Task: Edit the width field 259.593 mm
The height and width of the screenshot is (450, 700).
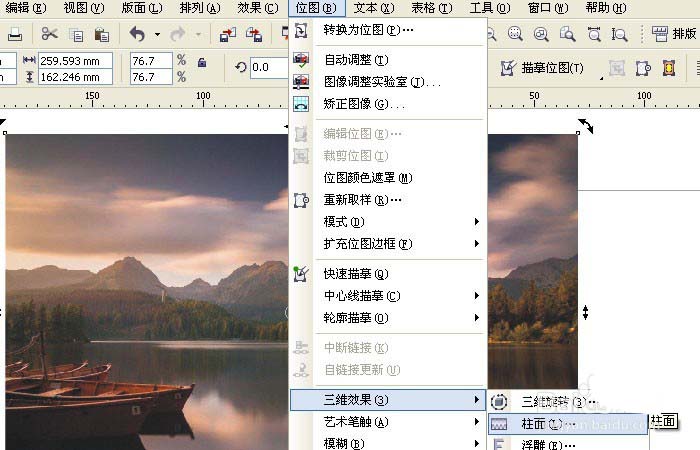Action: (x=75, y=61)
